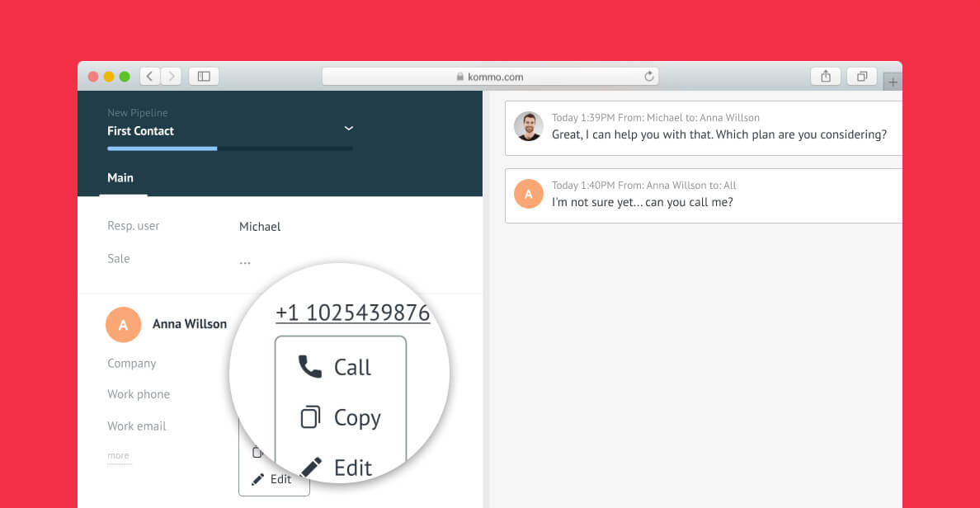Open the browser share button
Viewport: 980px width, 508px height.
click(x=826, y=76)
